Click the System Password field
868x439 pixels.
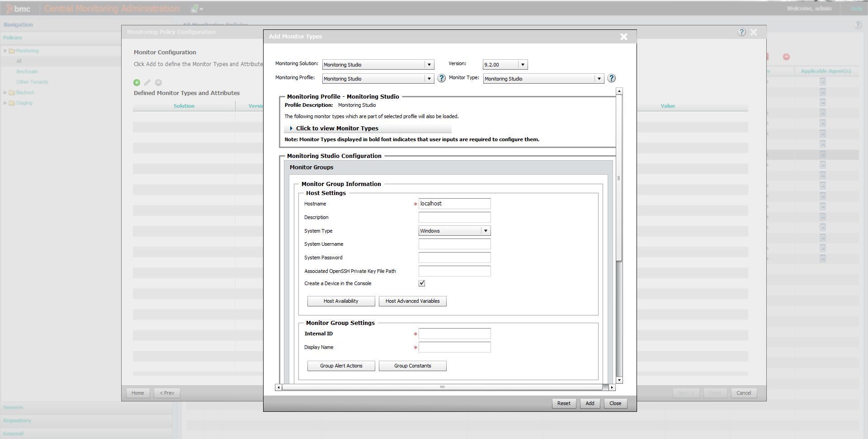click(x=454, y=258)
